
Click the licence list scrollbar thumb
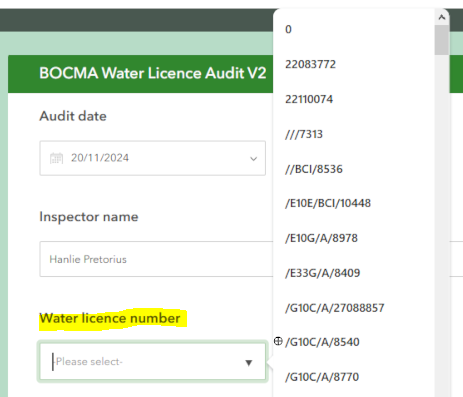(x=442, y=40)
